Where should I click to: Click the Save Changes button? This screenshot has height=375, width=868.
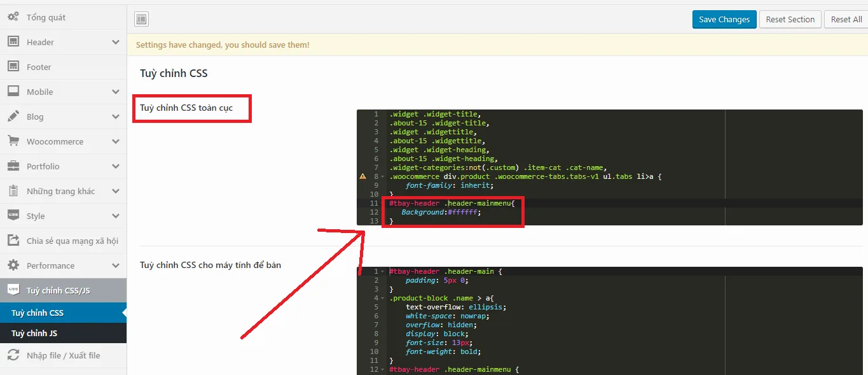pyautogui.click(x=724, y=20)
